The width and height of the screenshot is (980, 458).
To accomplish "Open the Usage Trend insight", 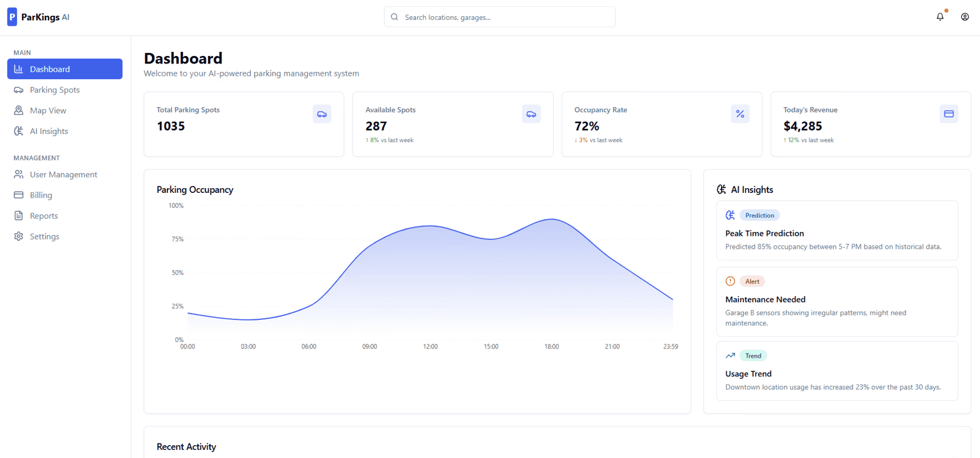I will click(x=837, y=371).
